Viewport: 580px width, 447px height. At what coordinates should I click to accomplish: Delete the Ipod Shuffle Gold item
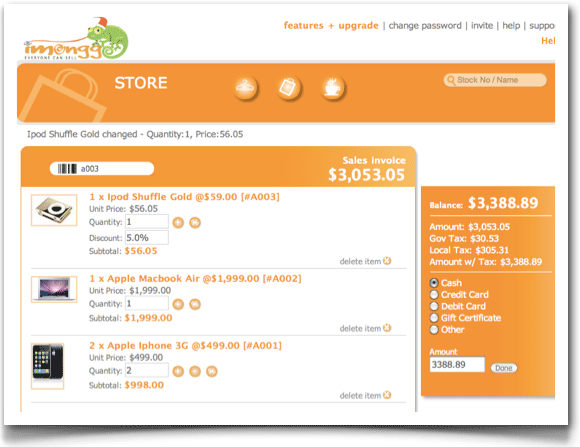(x=365, y=261)
